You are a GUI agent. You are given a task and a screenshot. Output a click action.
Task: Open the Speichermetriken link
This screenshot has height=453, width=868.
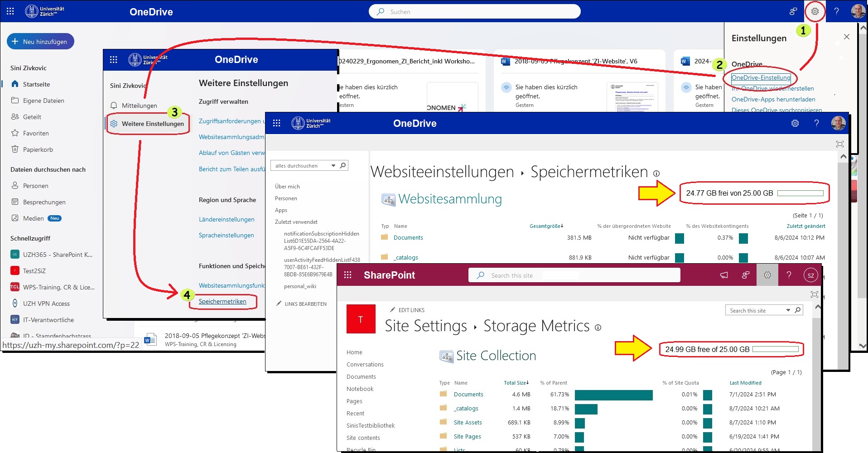(x=223, y=301)
